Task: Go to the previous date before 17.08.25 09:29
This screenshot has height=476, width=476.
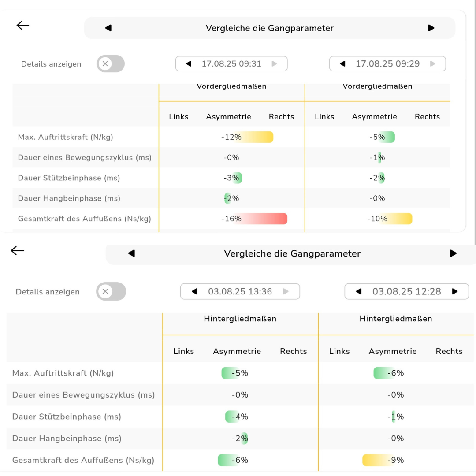Action: pyautogui.click(x=343, y=64)
